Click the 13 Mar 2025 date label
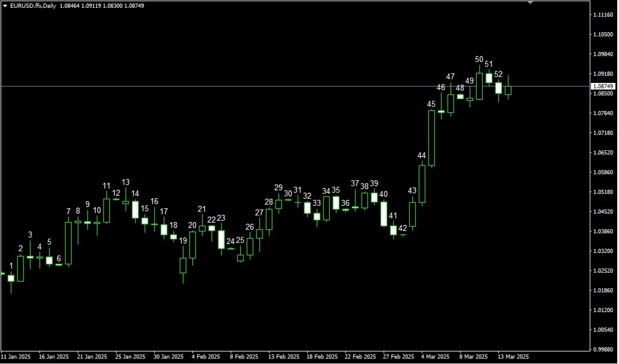Screen dimensions: 619x364 513,357
